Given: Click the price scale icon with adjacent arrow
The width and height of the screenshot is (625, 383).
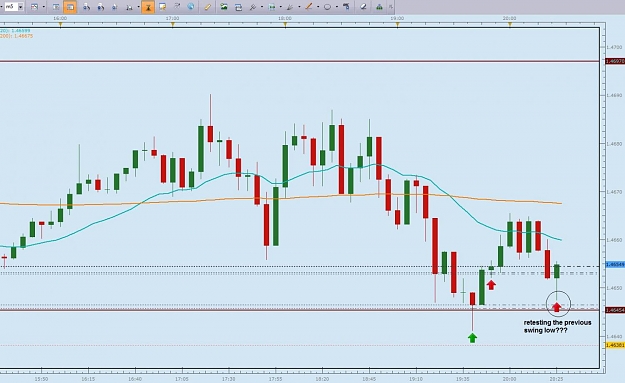Looking at the screenshot, I should pos(129,7).
